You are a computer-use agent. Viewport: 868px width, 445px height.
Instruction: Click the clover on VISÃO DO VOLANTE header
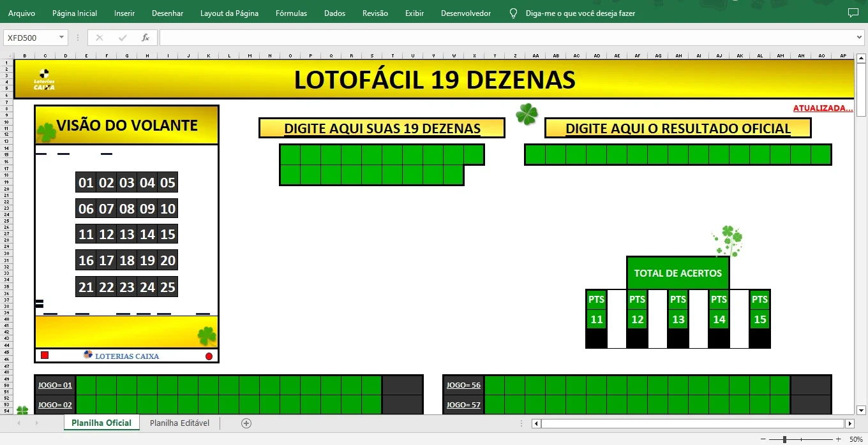46,133
